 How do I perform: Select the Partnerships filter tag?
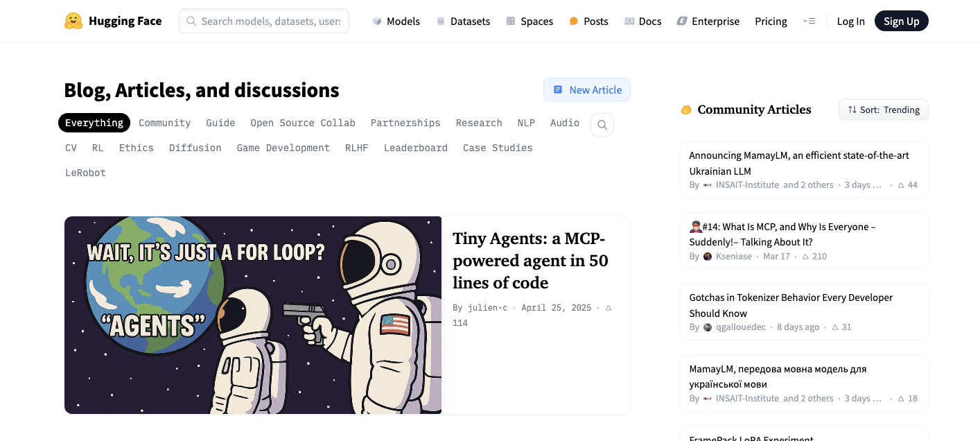coord(405,123)
